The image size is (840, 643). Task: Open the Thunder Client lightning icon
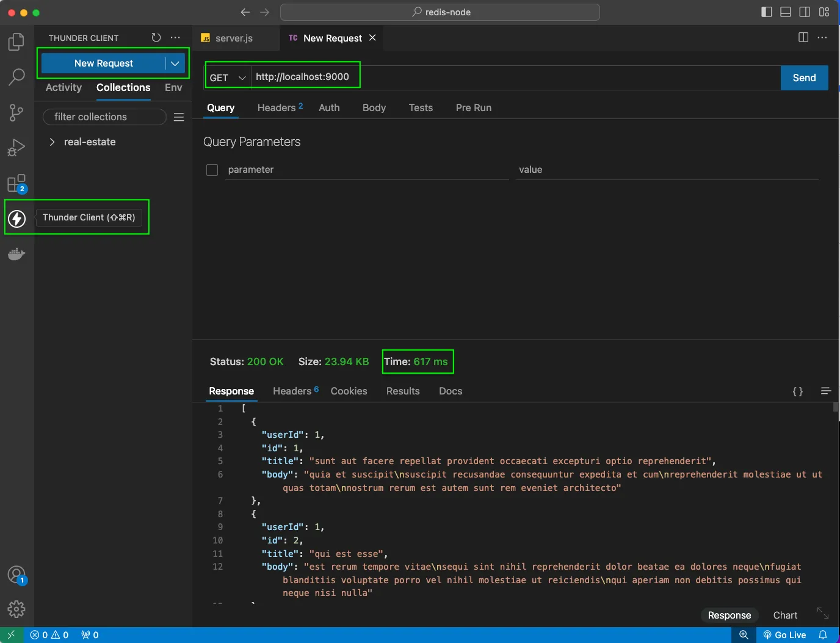click(17, 218)
